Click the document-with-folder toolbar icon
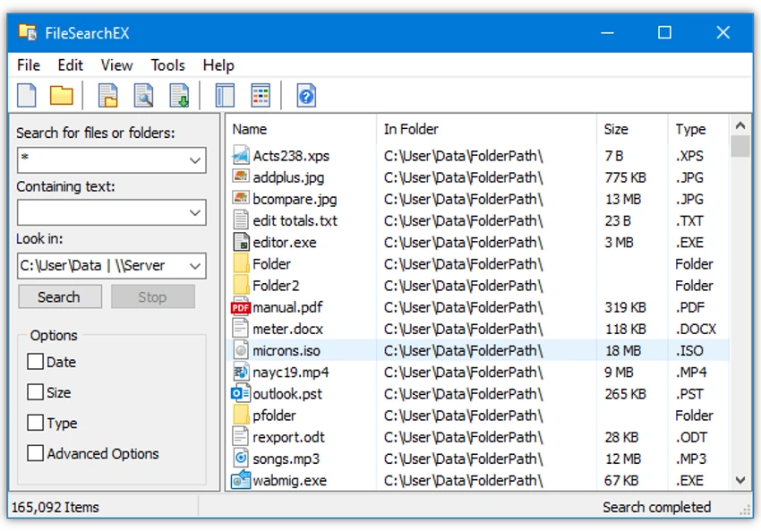761x532 pixels. 108,95
